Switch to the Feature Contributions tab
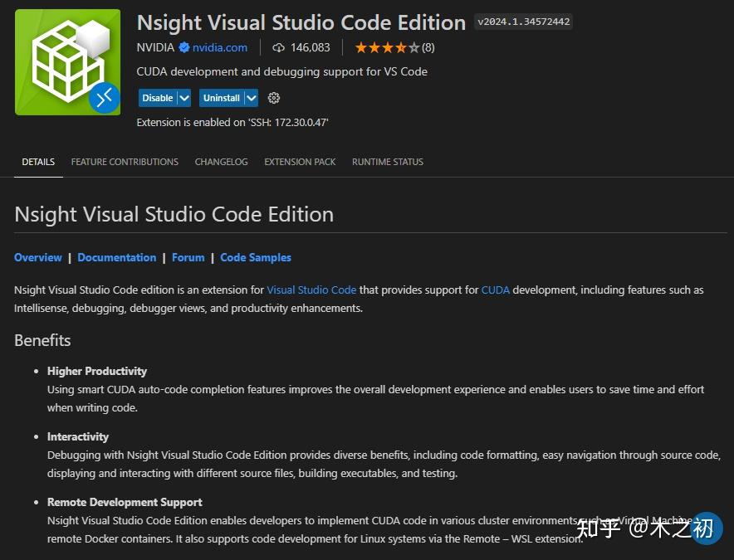734x560 pixels. (125, 162)
